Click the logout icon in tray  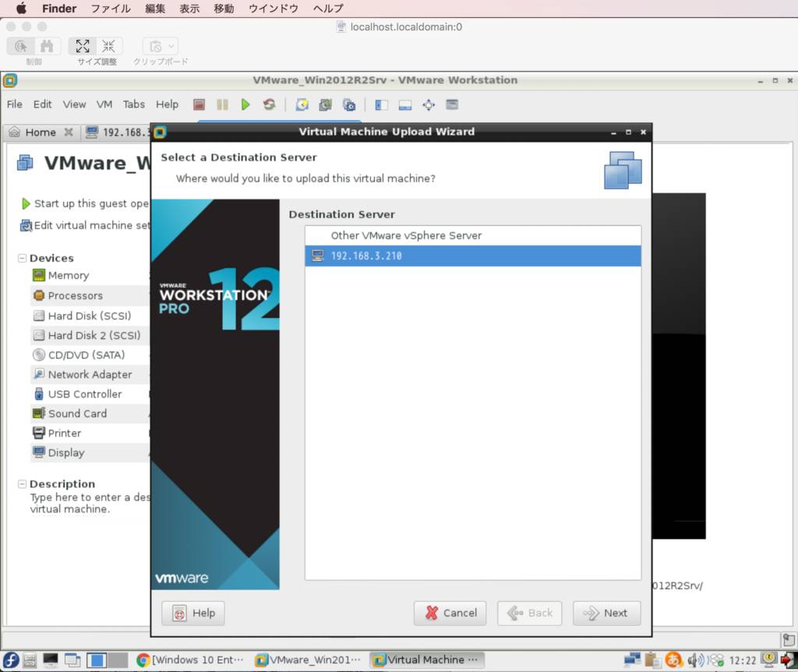click(x=789, y=660)
